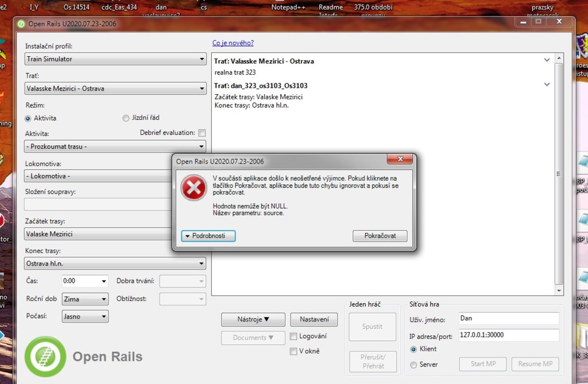588x384 pixels.
Task: Open the Co je nového? link
Action: coord(233,43)
